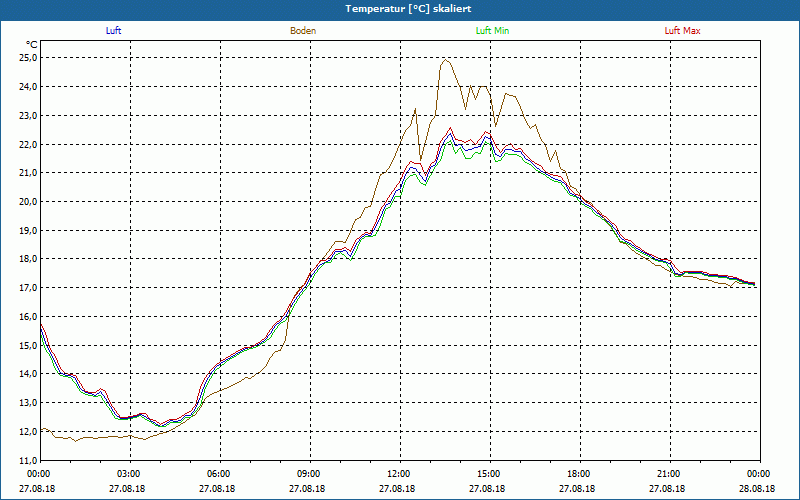The width and height of the screenshot is (800, 500).
Task: Click the '09:00' time axis label
Action: 310,474
